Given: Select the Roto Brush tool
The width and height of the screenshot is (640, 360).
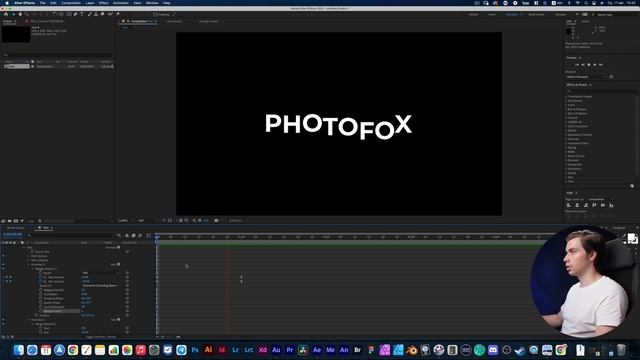Looking at the screenshot, I should click(x=110, y=14).
